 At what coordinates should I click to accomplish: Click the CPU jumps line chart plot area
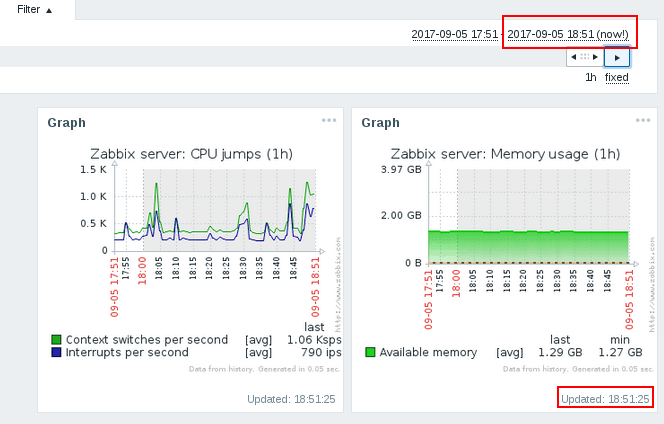[x=215, y=210]
